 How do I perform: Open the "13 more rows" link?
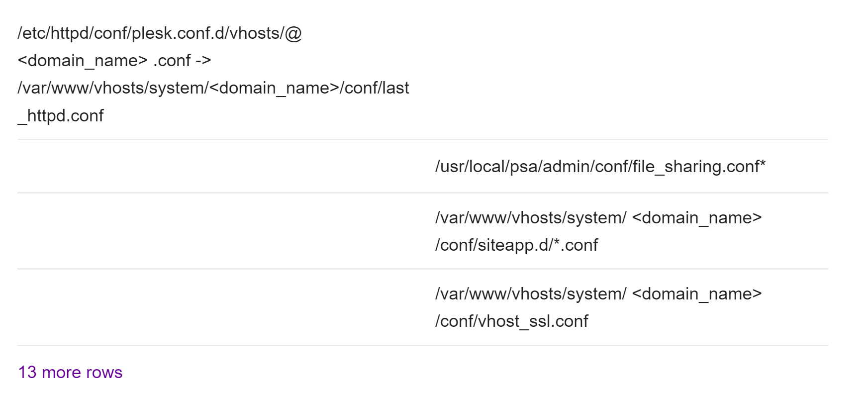click(x=70, y=373)
